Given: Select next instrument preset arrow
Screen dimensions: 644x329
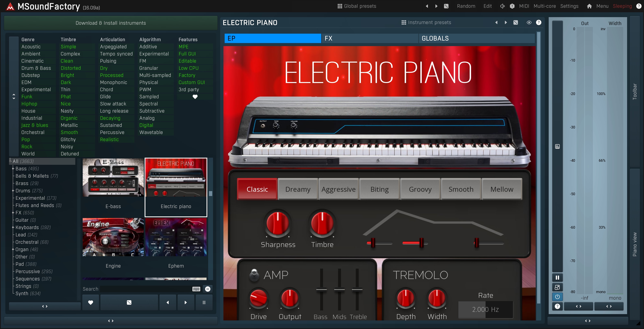Looking at the screenshot, I should click(506, 22).
